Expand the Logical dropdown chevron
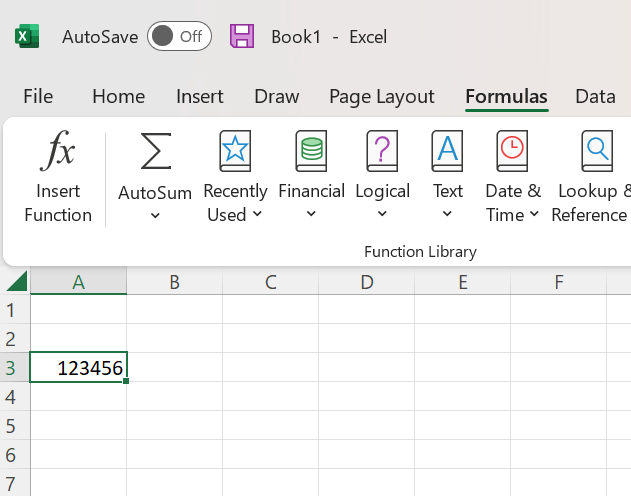This screenshot has height=496, width=631. pyautogui.click(x=382, y=214)
